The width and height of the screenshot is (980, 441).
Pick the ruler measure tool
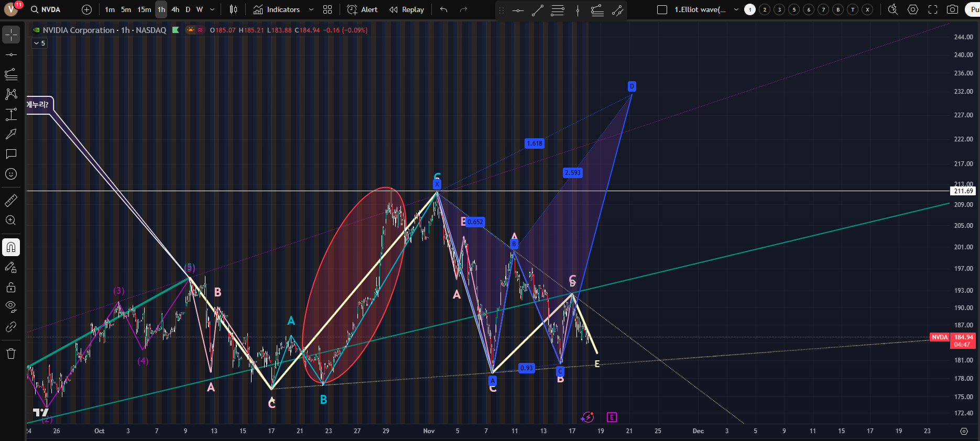click(x=11, y=200)
